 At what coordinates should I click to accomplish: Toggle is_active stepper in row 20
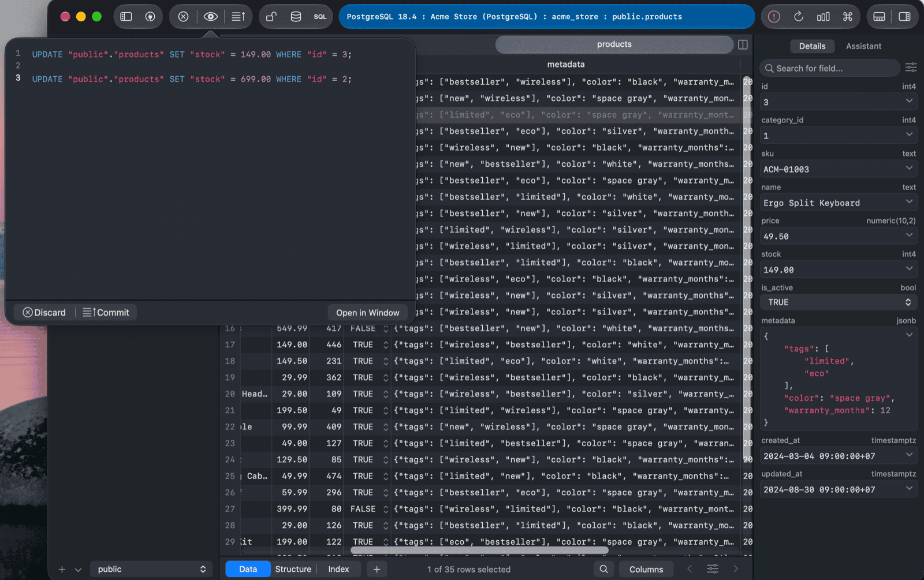pos(386,394)
